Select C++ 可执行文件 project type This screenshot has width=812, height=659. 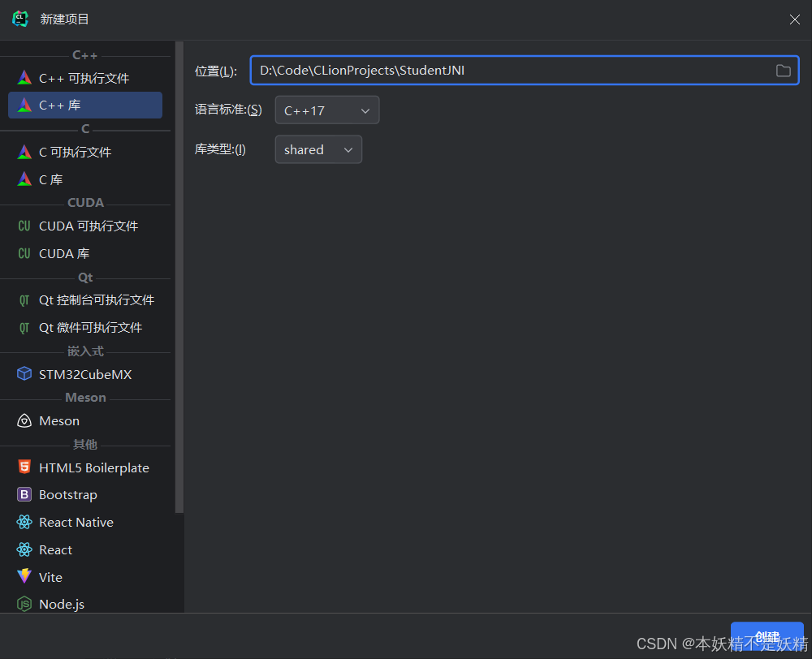[x=85, y=78]
